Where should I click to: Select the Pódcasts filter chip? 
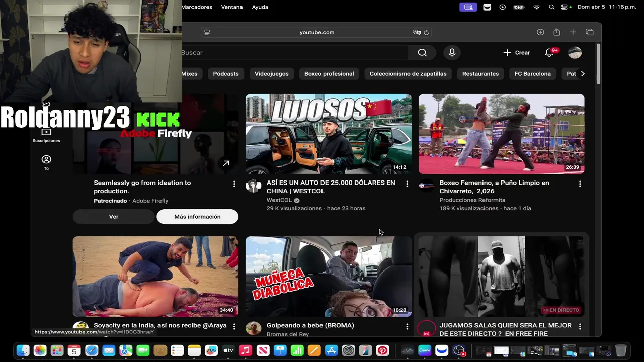click(225, 74)
